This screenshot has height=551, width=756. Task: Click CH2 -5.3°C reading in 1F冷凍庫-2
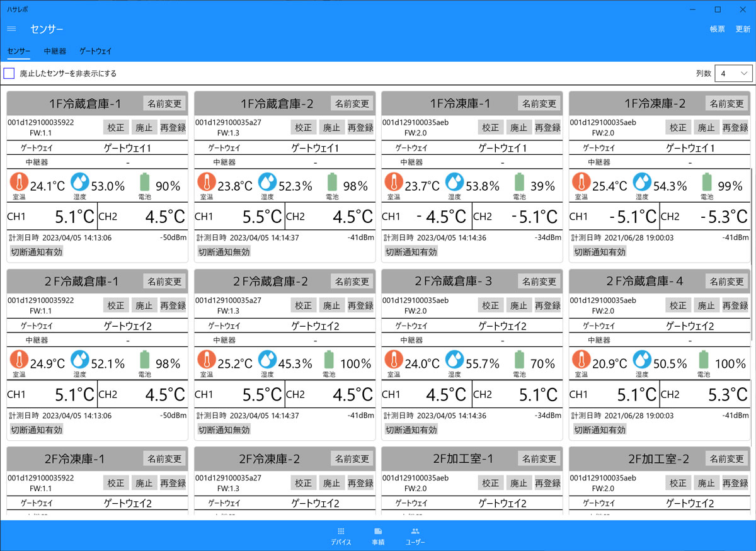(x=724, y=217)
